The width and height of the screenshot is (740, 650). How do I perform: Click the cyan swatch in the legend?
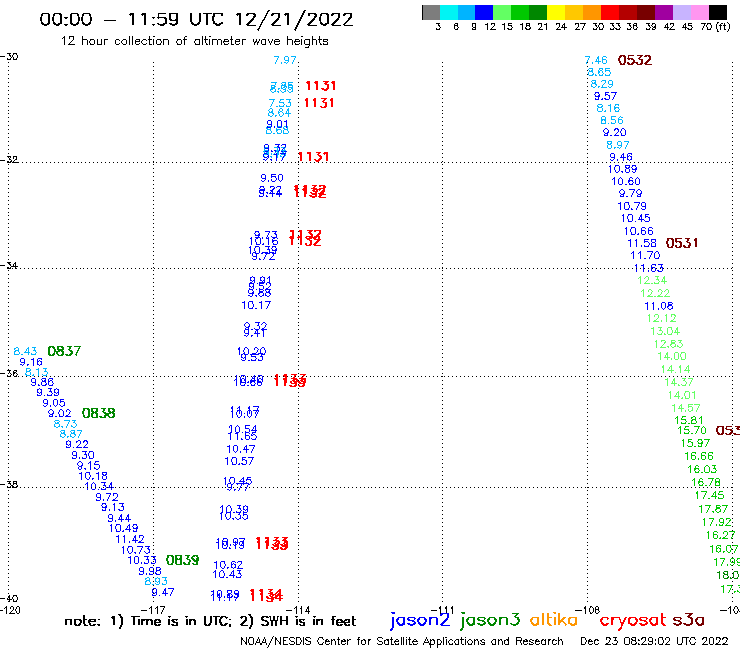449,13
